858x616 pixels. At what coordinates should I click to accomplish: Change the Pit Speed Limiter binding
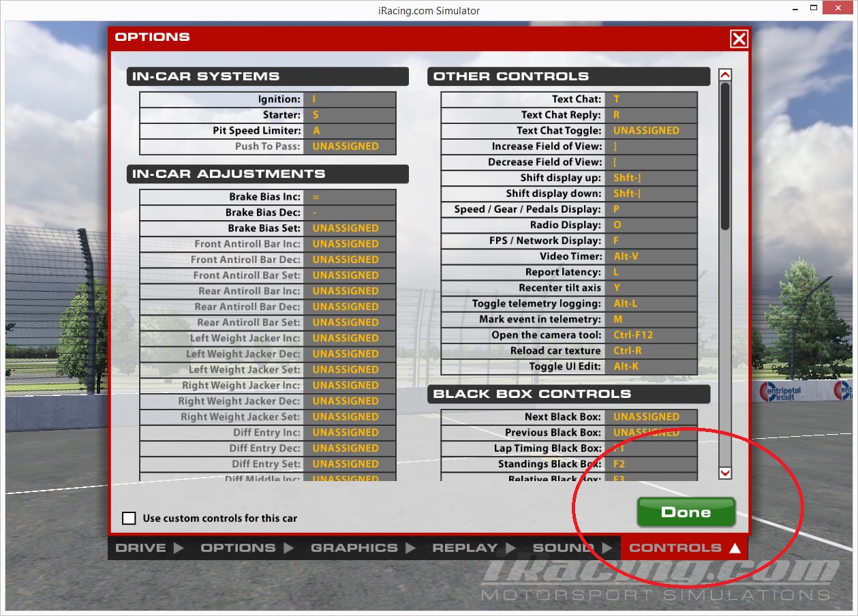350,131
